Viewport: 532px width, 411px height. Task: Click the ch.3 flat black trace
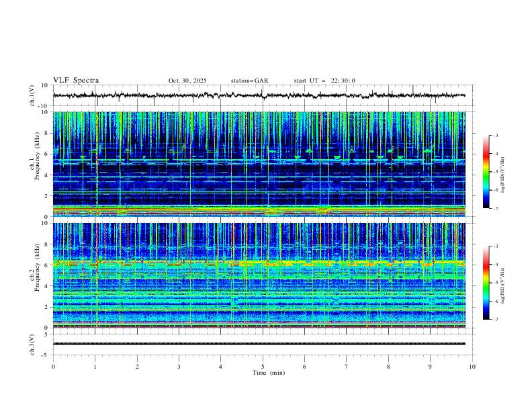tap(259, 344)
